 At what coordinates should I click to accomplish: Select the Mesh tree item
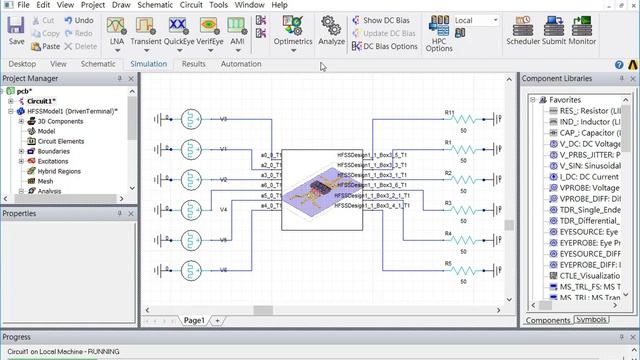click(45, 181)
